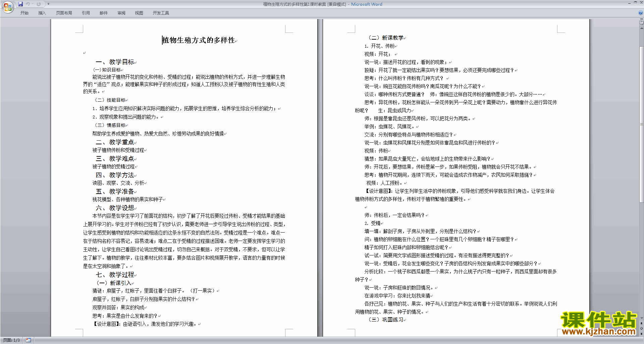This screenshot has height=344, width=644.
Task: Switch to the 页面布局 tab
Action: (x=64, y=13)
